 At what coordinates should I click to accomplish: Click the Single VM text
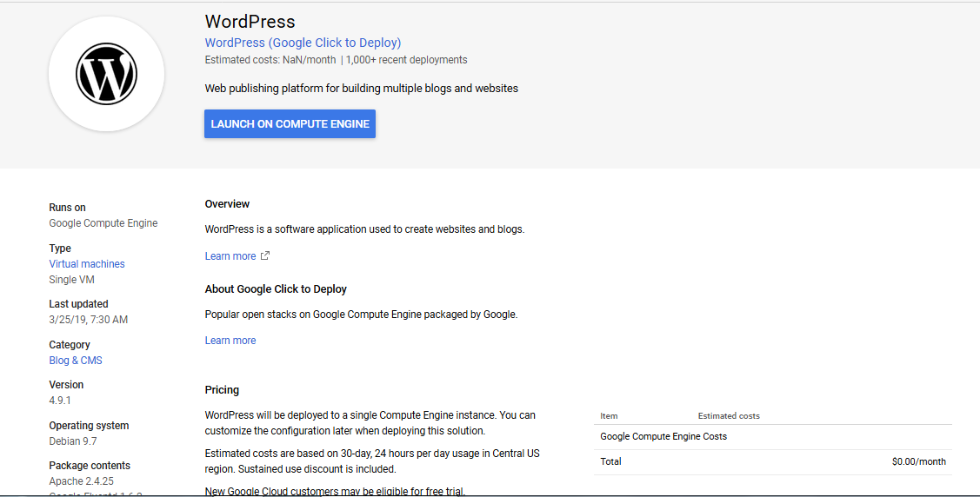click(x=72, y=280)
